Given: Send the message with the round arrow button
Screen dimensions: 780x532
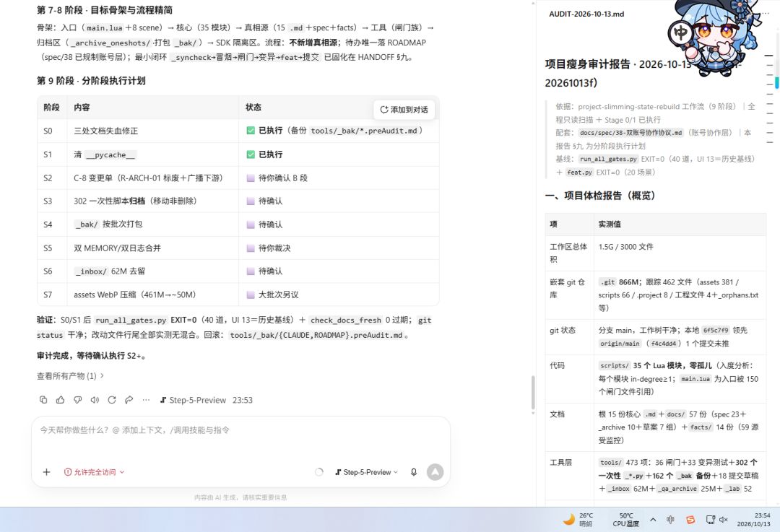Looking at the screenshot, I should (x=435, y=472).
